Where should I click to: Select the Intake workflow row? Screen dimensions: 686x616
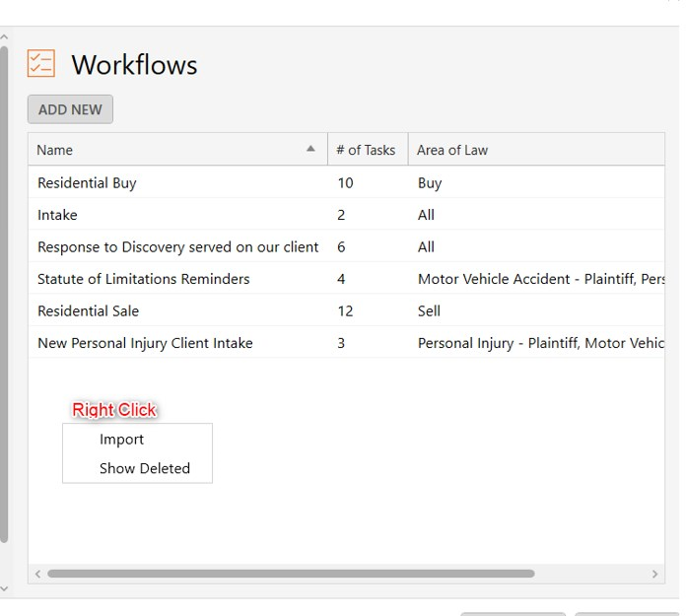347,215
